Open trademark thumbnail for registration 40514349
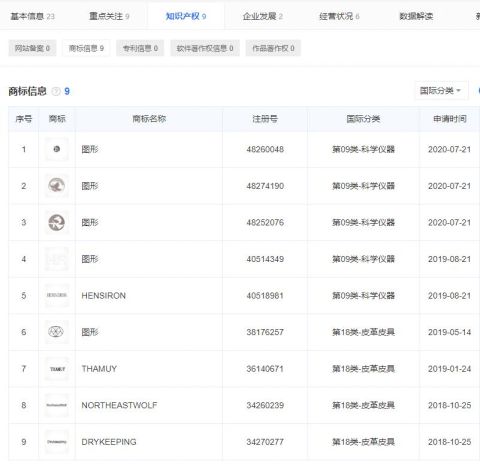The height and width of the screenshot is (467, 480). [57, 259]
